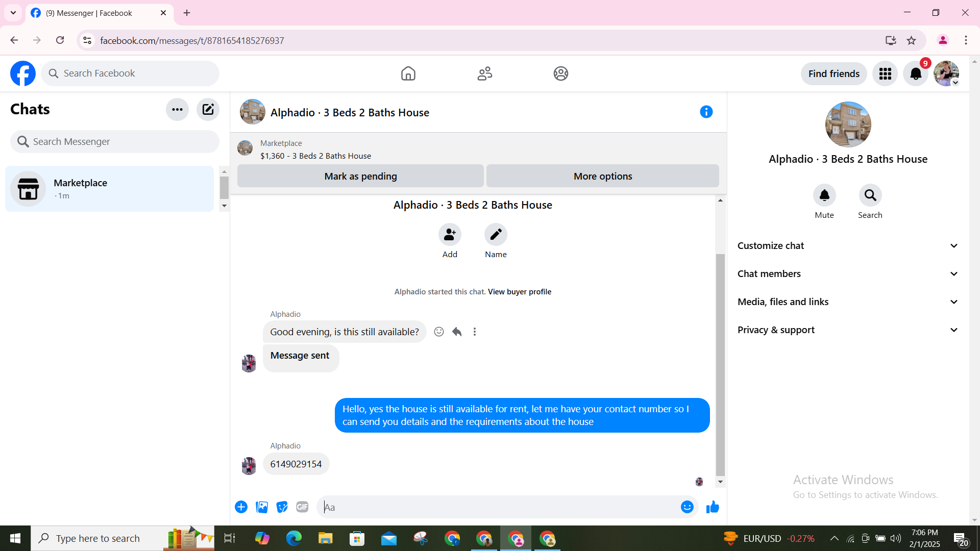This screenshot has height=551, width=980.
Task: Click the thumbs up like button
Action: (x=713, y=507)
